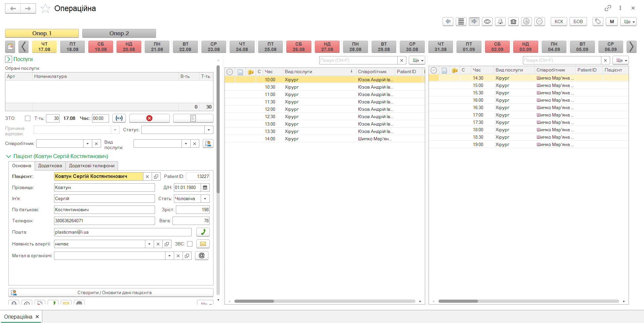Click the telephone icon in top toolbar

click(513, 21)
